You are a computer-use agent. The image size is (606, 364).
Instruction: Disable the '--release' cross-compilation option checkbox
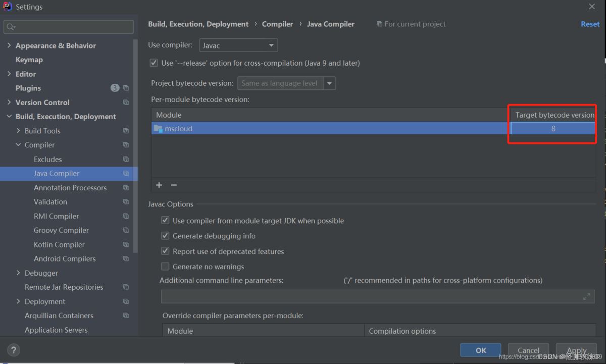(154, 63)
